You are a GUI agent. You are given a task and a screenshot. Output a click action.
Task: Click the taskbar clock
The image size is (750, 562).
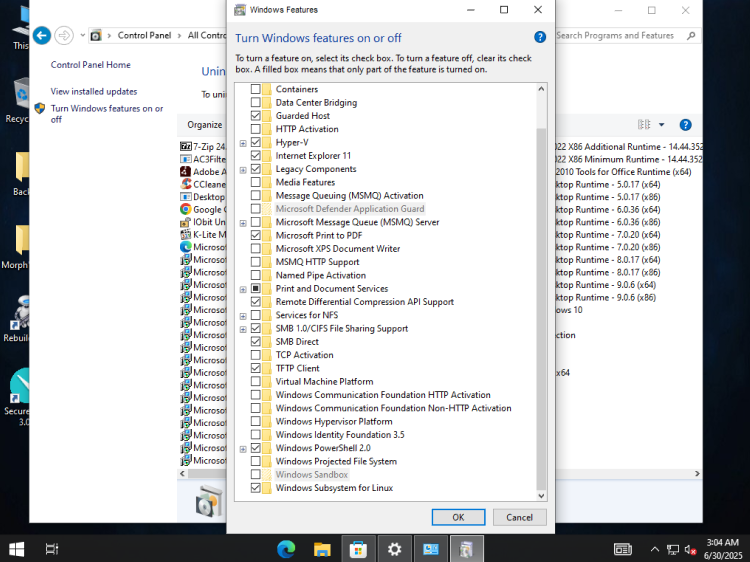723,549
